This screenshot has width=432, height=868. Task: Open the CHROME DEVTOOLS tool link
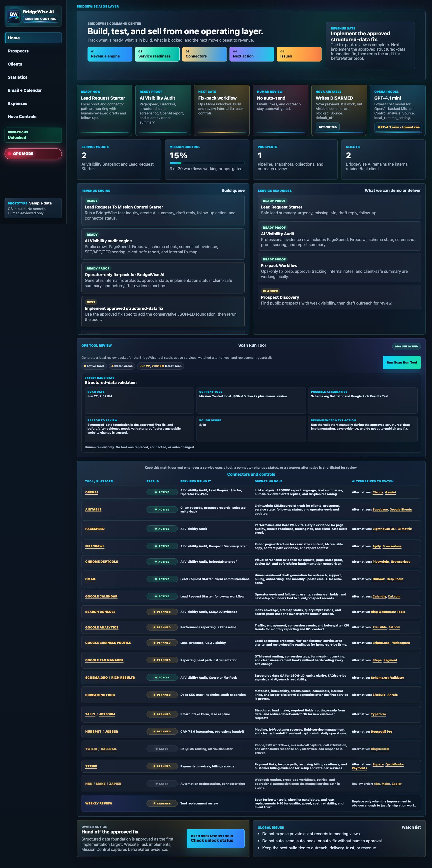[101, 562]
